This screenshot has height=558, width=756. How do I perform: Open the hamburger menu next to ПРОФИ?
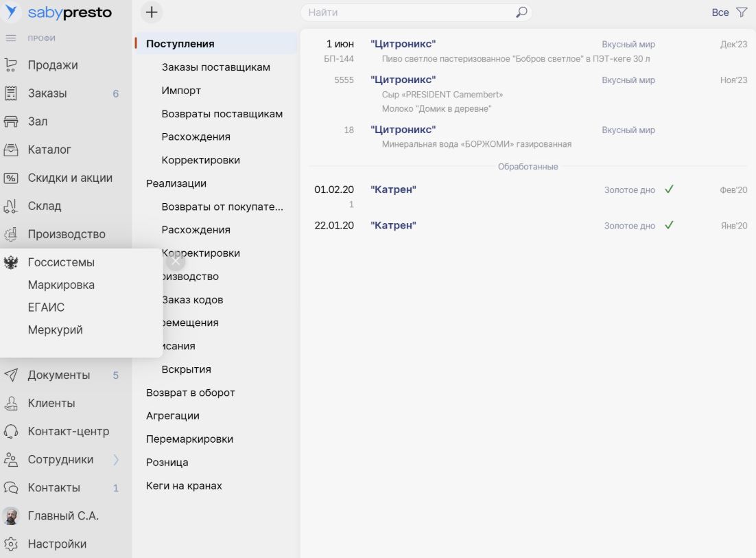(10, 38)
